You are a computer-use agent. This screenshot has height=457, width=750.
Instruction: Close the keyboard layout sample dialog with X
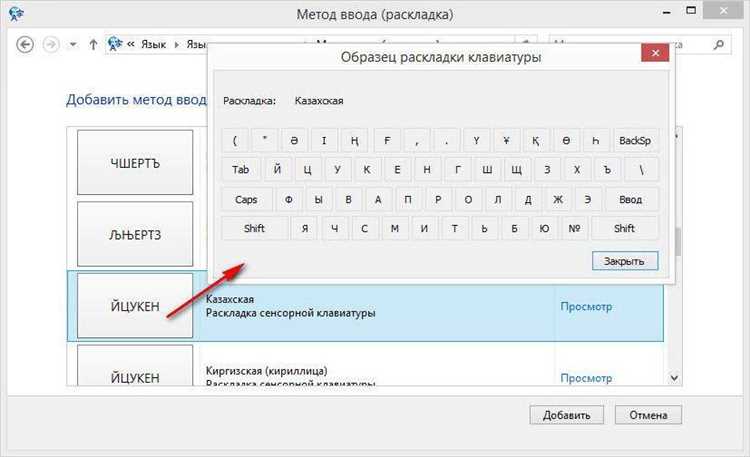(x=655, y=53)
